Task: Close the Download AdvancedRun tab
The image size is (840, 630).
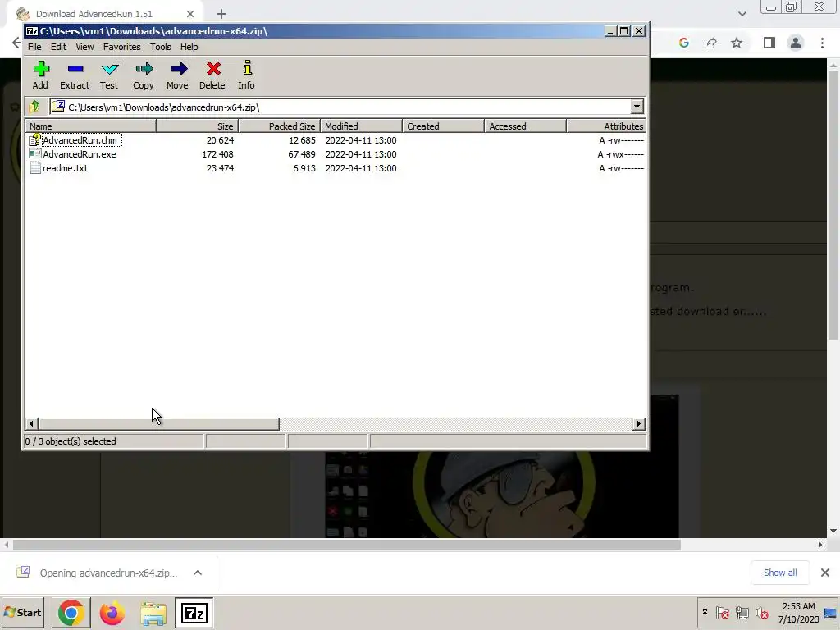Action: click(190, 14)
